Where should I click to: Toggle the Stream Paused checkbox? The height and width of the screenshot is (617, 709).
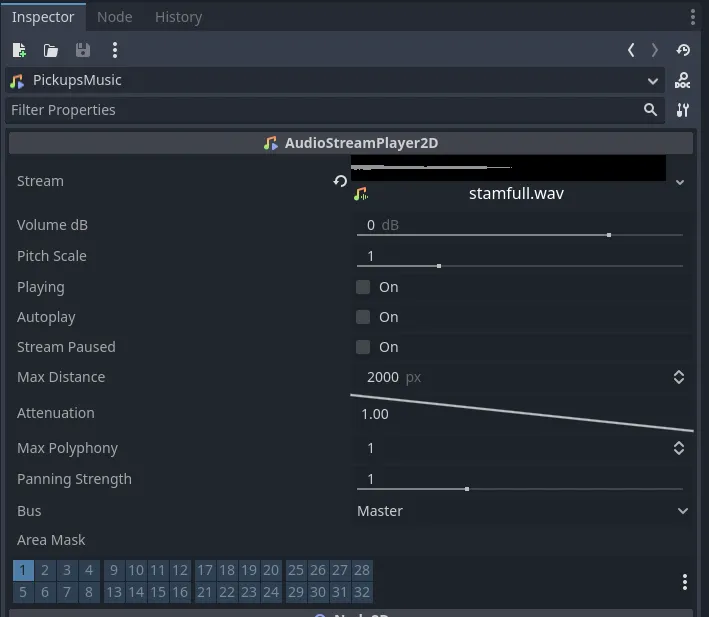pyautogui.click(x=363, y=347)
